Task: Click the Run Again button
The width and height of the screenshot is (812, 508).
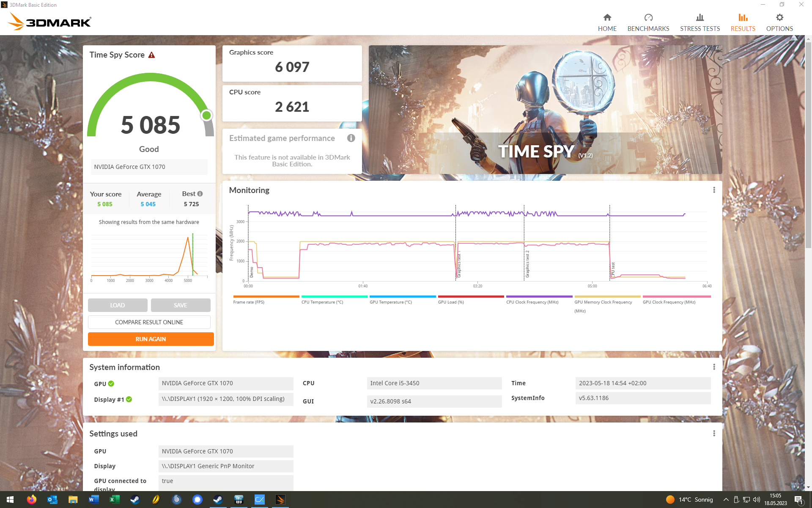Action: 151,339
